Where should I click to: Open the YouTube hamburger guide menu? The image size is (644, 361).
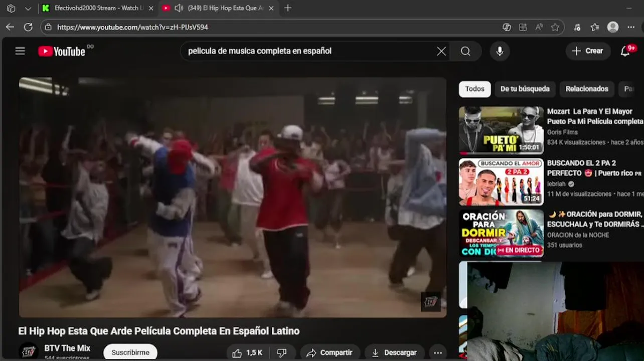click(x=20, y=51)
